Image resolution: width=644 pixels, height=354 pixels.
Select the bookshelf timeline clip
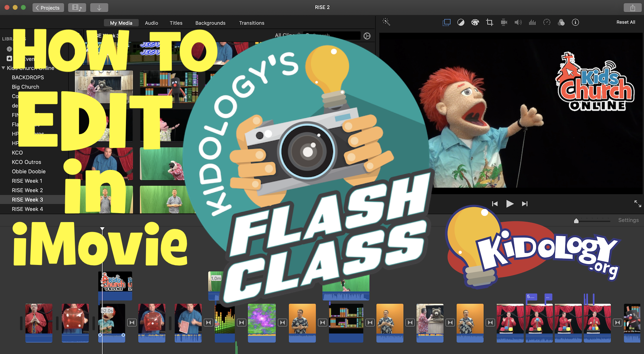pos(346,323)
